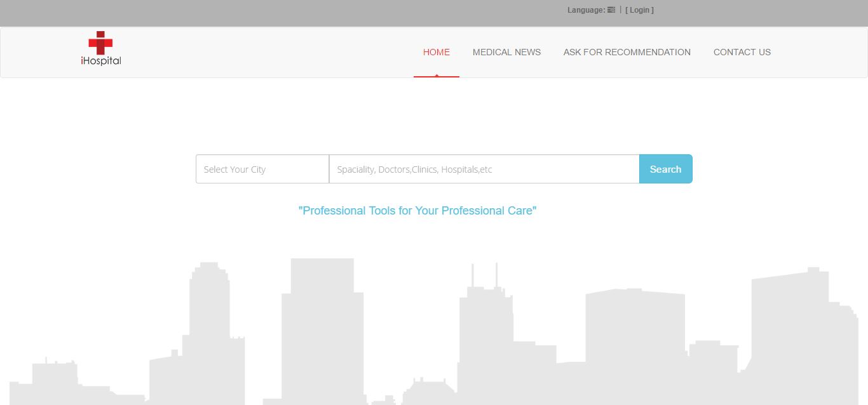Click the iHospital wordmark under the logo

pos(101,61)
